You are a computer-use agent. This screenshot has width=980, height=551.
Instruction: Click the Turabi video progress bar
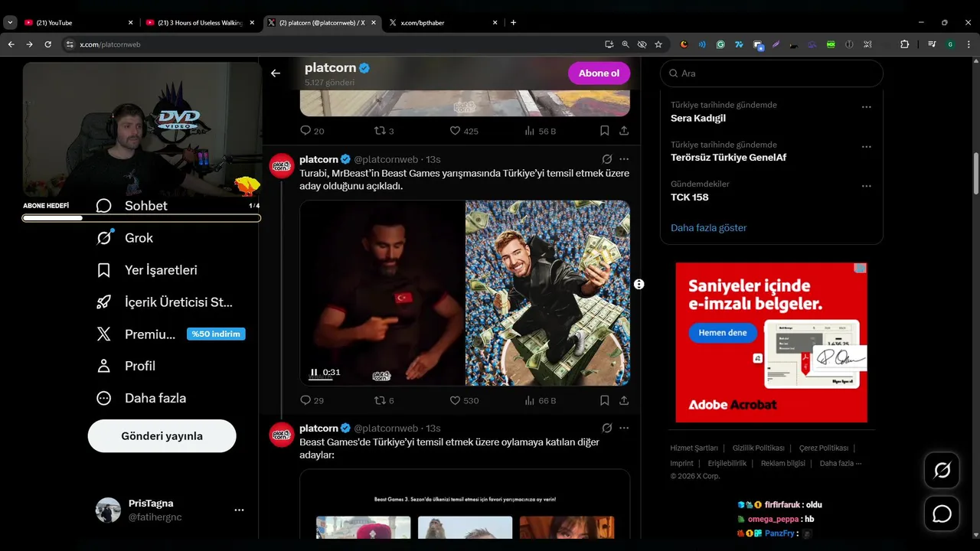point(322,380)
